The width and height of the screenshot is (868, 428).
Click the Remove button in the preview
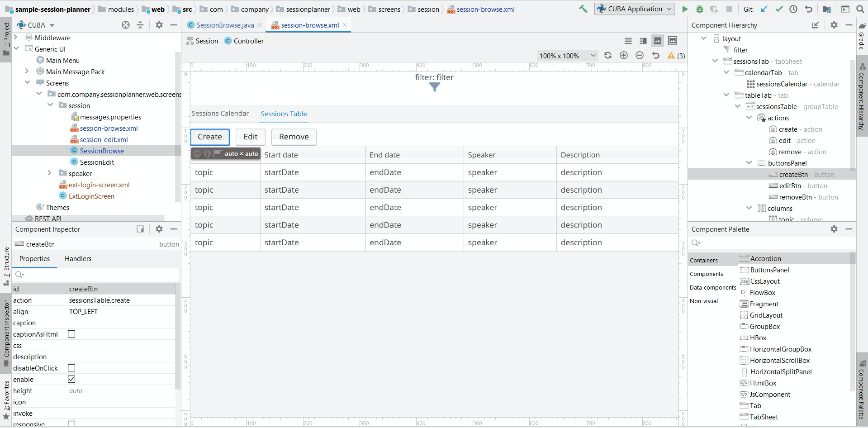pos(294,137)
